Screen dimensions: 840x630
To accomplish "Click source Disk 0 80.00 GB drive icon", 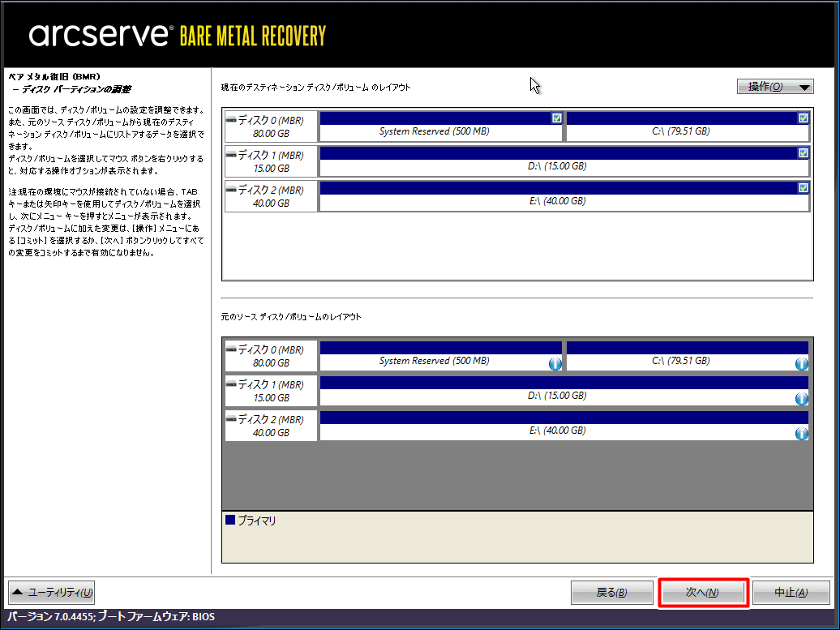I will coord(231,349).
